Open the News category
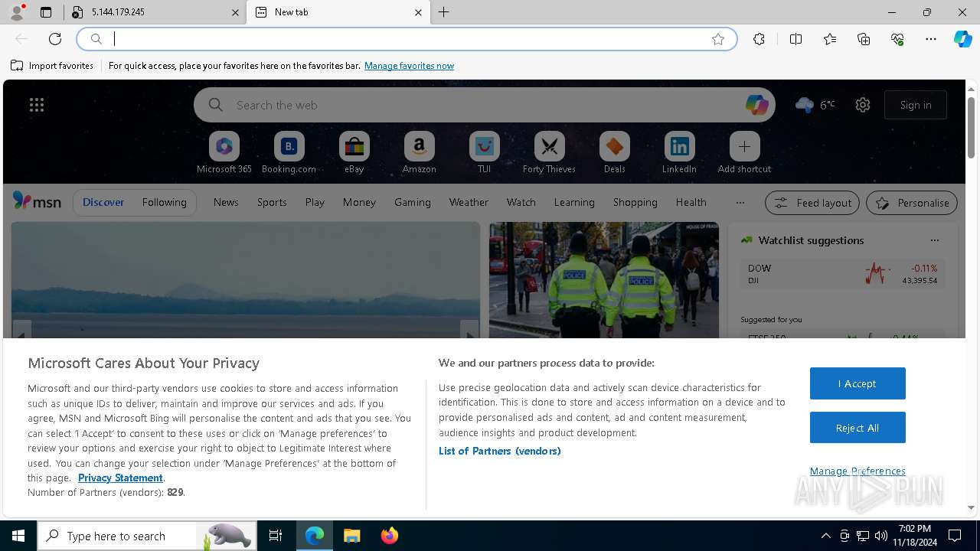 226,202
